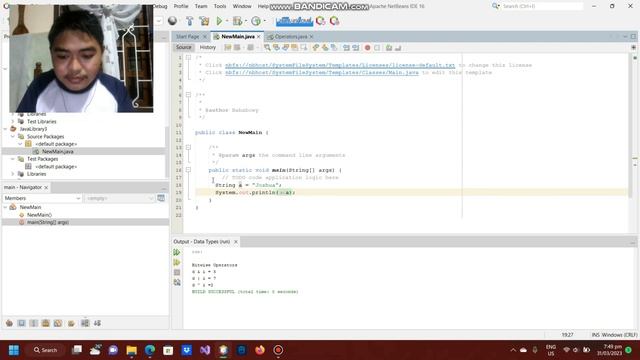Viewport: 640px width, 360px height.
Task: Click the Stop Macro Recording icon
Action: coord(377,48)
